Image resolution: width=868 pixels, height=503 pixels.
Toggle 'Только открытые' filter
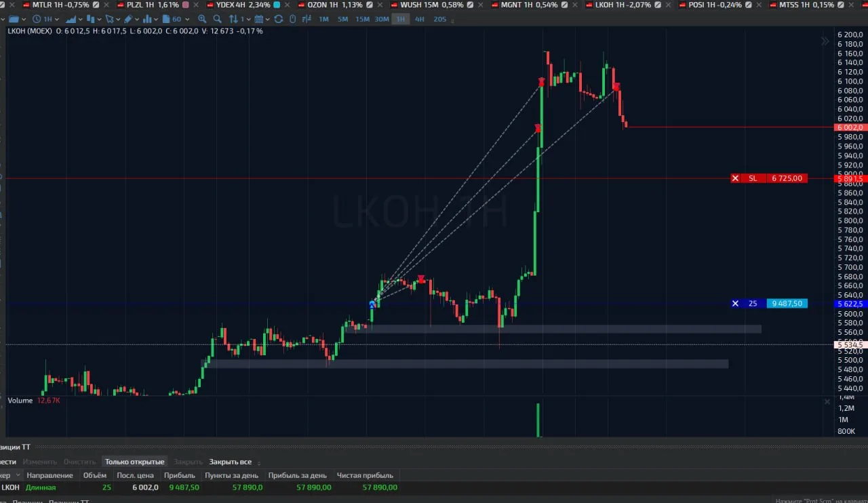[x=134, y=462]
